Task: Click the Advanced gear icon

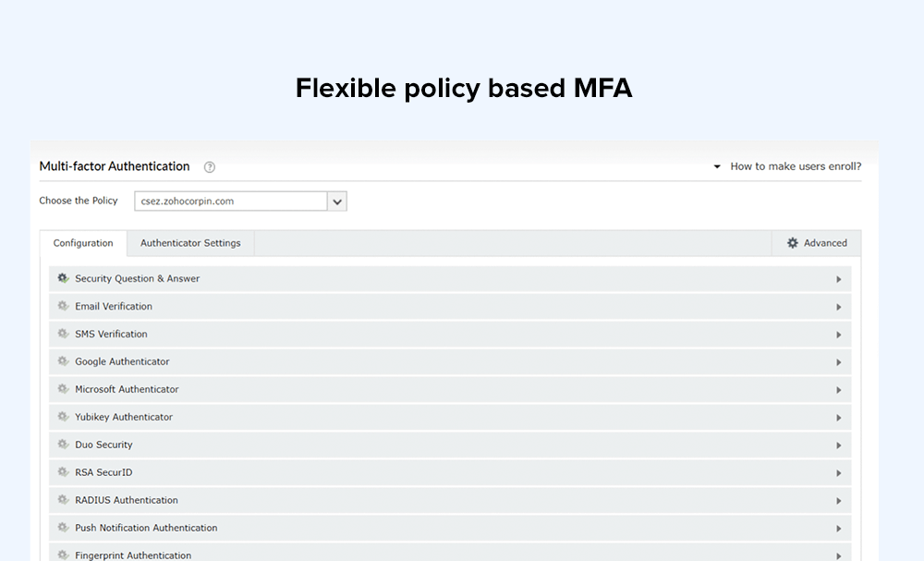Action: tap(793, 243)
